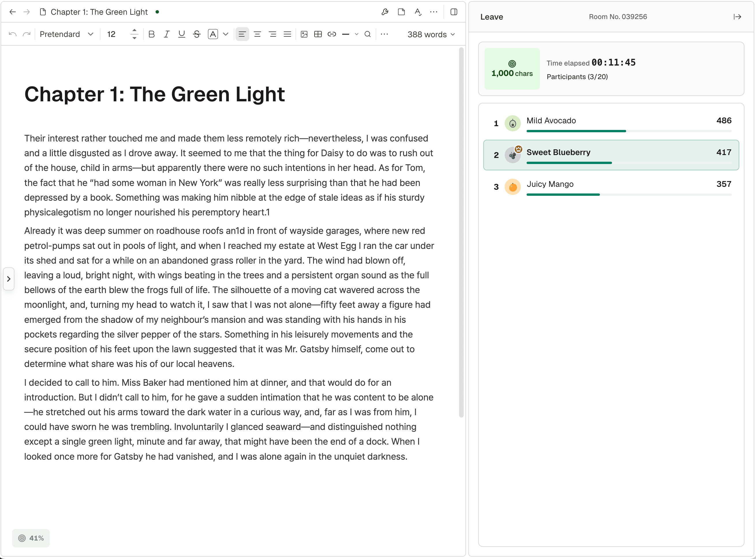The width and height of the screenshot is (756, 559).
Task: Go forward with the right arrow
Action: click(27, 12)
